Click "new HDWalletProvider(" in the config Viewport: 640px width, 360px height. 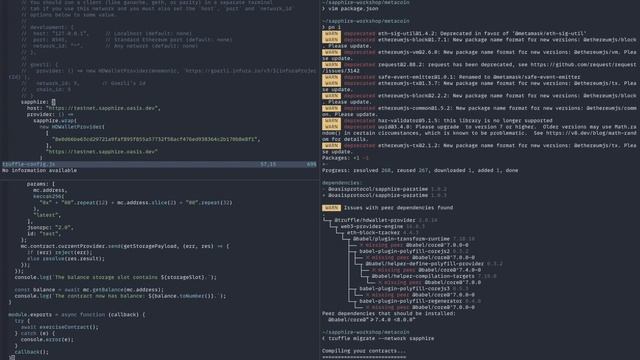72,127
